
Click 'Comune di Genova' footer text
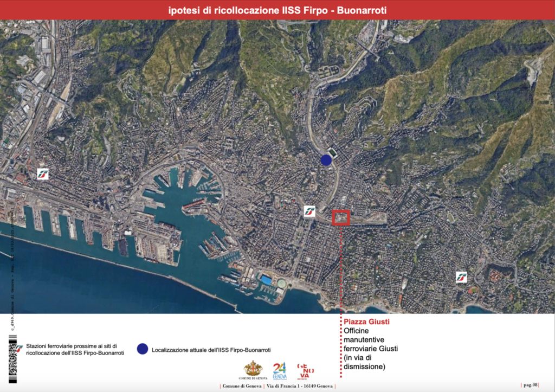[241, 386]
